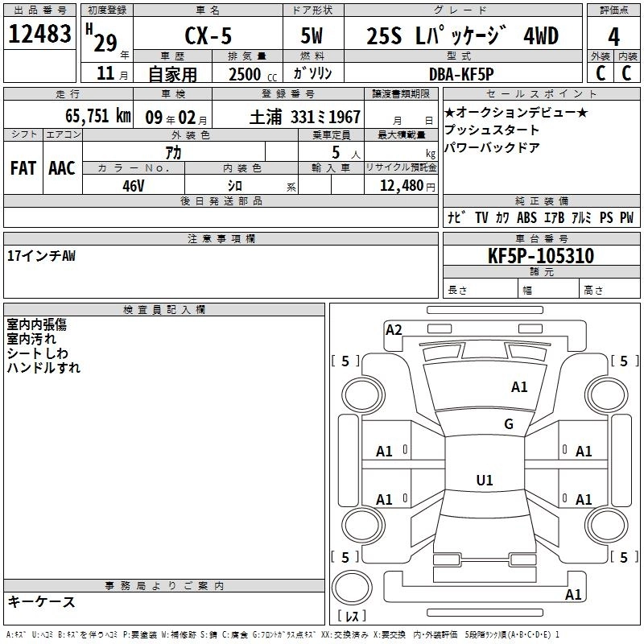This screenshot has height=644, width=644.
Task: Select the ABS equipment label
Action: click(x=526, y=218)
